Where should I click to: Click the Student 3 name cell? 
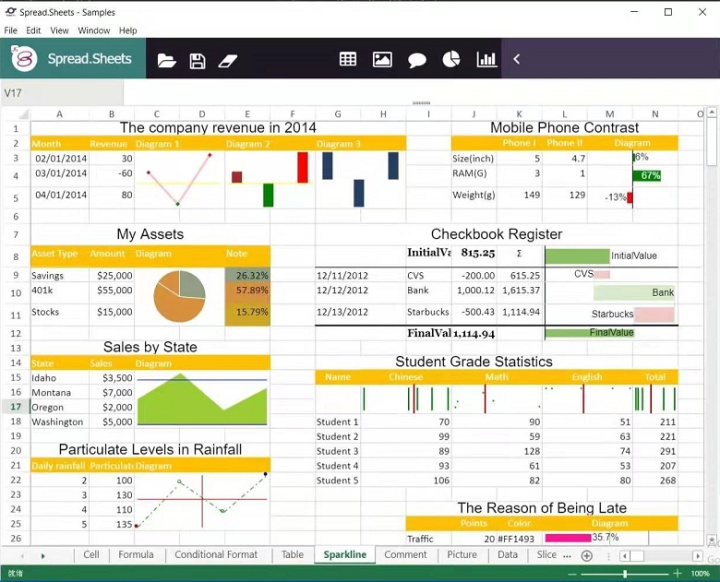coord(338,451)
